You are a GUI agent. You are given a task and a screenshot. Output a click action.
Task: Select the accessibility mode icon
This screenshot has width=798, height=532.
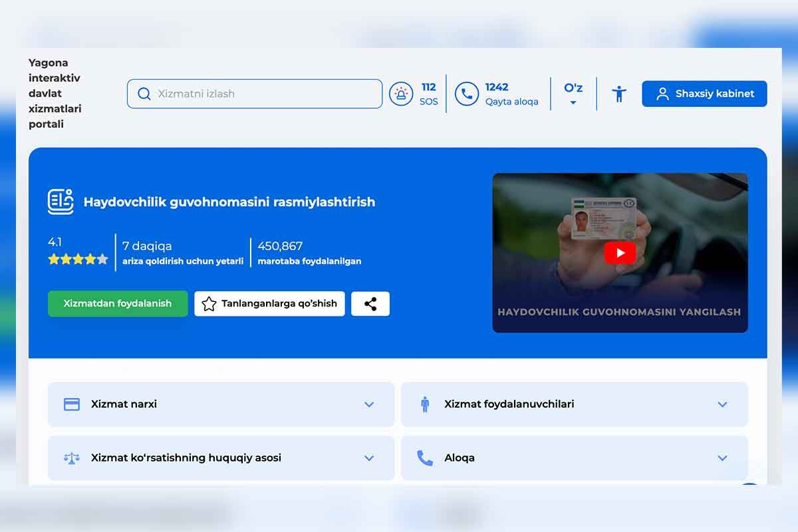(618, 94)
